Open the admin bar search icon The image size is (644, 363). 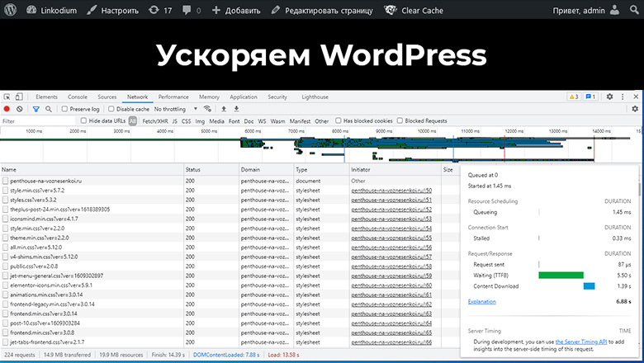click(635, 10)
